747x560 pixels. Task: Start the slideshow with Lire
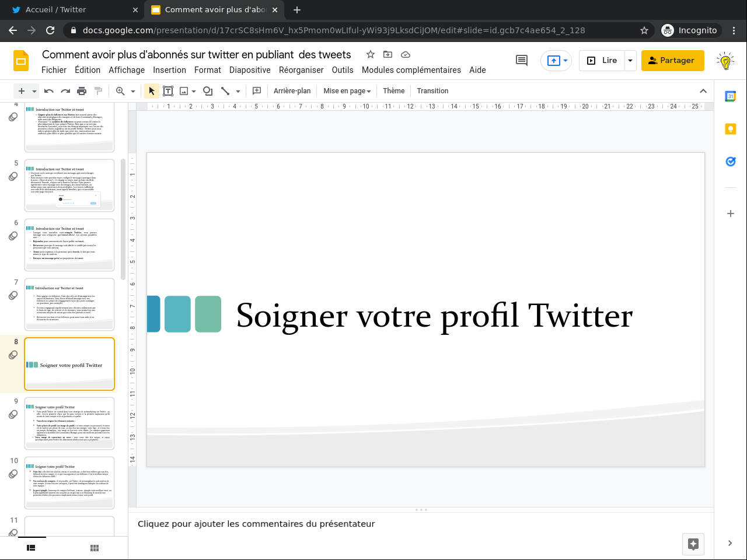(x=602, y=60)
